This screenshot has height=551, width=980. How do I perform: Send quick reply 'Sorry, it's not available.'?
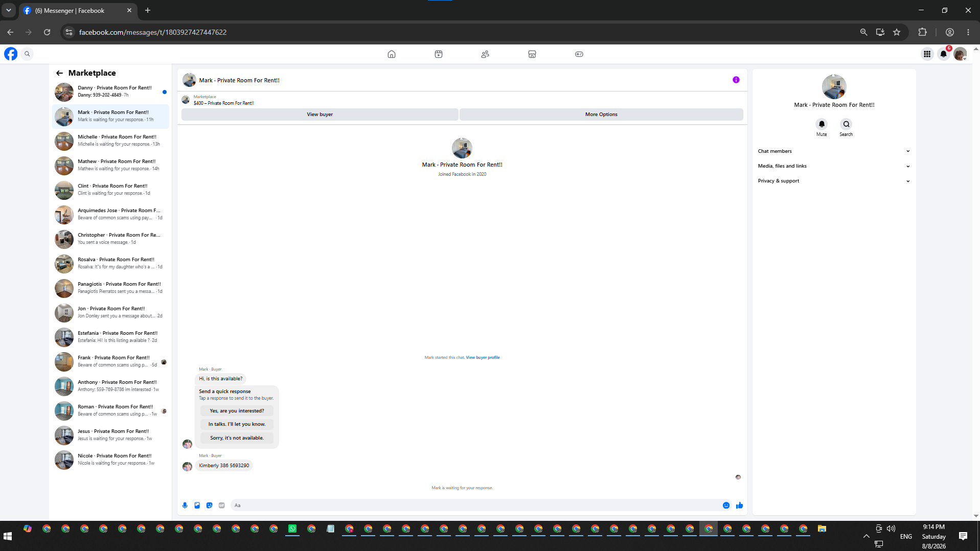pyautogui.click(x=237, y=438)
